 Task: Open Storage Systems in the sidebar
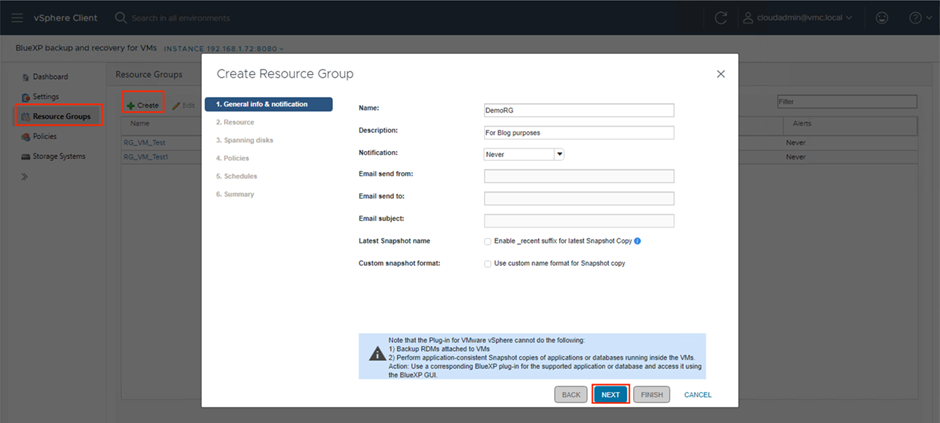click(58, 156)
